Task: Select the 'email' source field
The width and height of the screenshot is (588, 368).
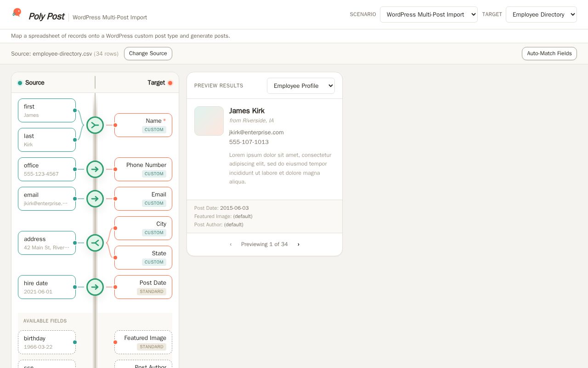Action: click(47, 199)
